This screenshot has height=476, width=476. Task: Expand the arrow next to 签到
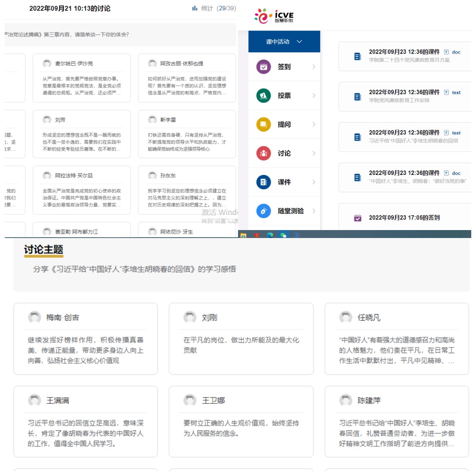tap(314, 67)
